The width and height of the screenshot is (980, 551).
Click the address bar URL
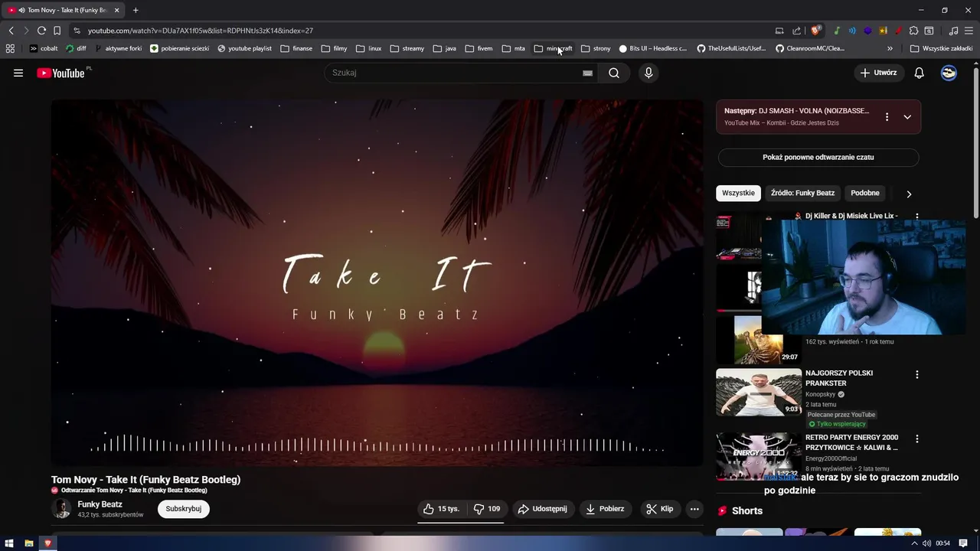201,31
